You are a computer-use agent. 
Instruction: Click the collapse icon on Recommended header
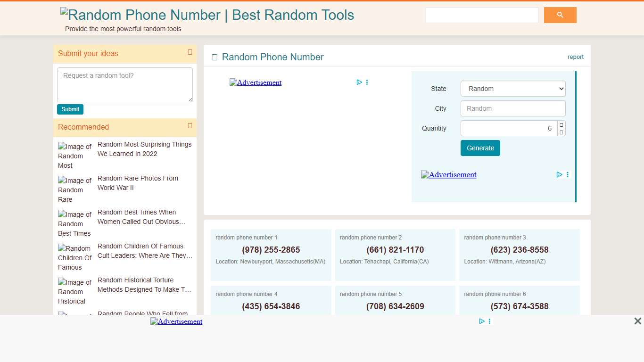pyautogui.click(x=190, y=127)
